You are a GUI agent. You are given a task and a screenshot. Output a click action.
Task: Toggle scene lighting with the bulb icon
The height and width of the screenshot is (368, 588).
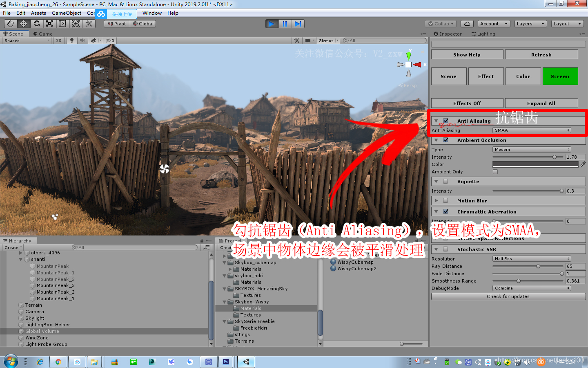72,40
